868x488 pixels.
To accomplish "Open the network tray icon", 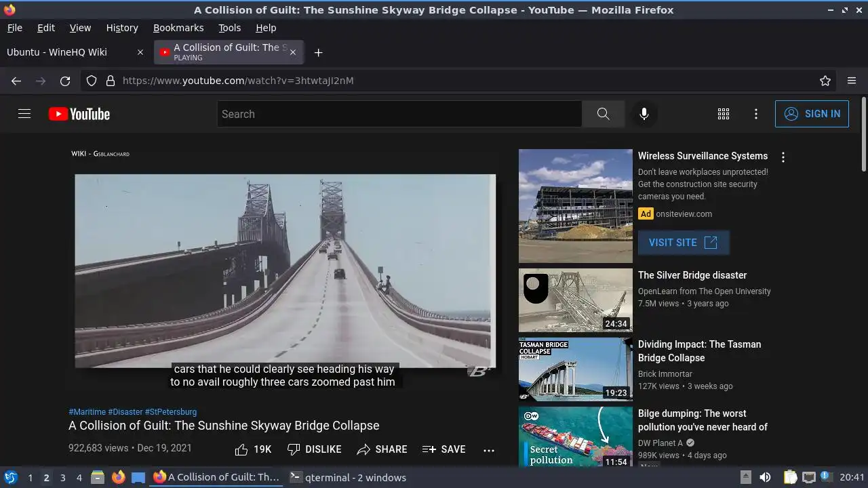I will (808, 477).
